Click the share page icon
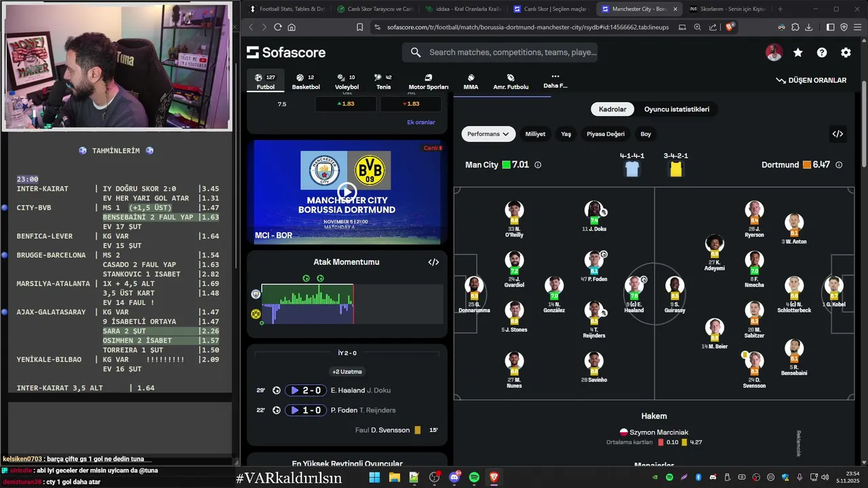 click(713, 27)
